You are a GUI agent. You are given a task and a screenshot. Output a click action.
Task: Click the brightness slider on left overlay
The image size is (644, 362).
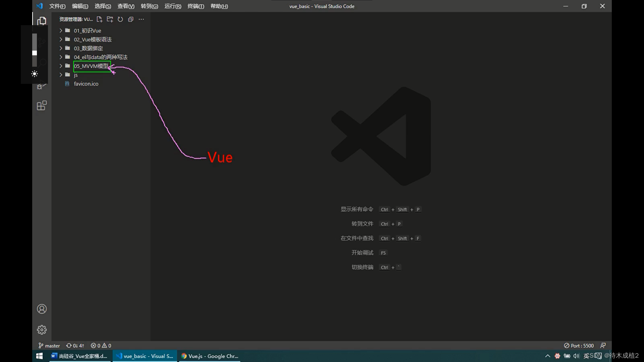pos(35,50)
